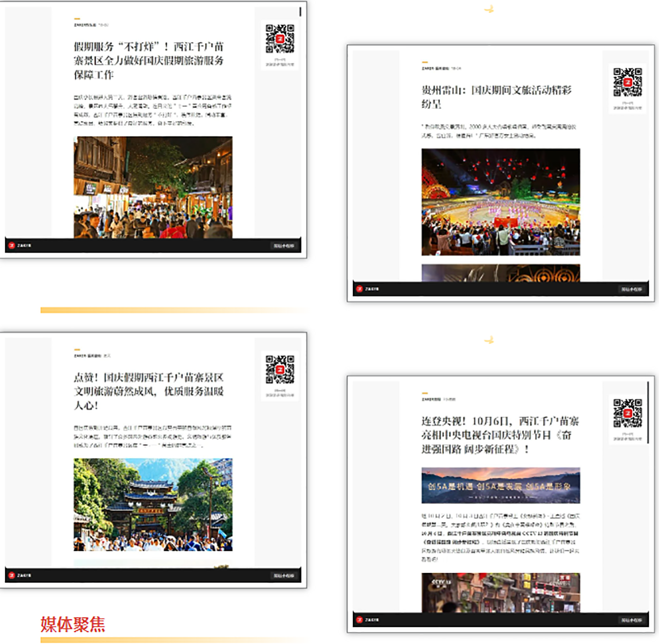The image size is (659, 644).
Task: Click the QR code beside the 连登央视 article
Action: tap(627, 413)
